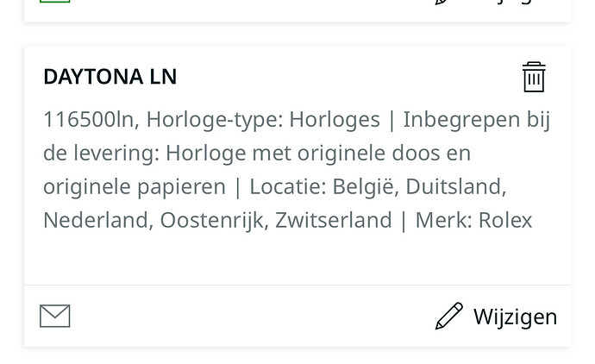Screen dimensions: 595x364
Task: Toggle email alerts envelope for DAYTONA LN
Action: tap(55, 316)
